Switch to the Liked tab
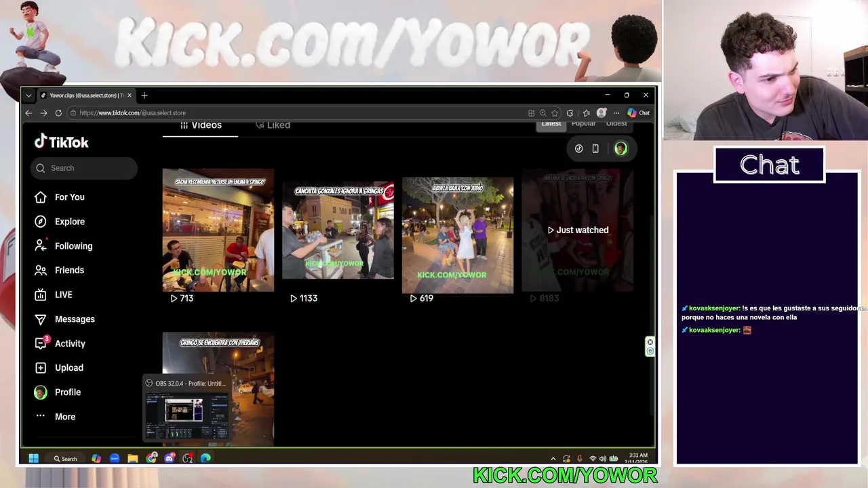The height and width of the screenshot is (488, 868). pyautogui.click(x=273, y=125)
